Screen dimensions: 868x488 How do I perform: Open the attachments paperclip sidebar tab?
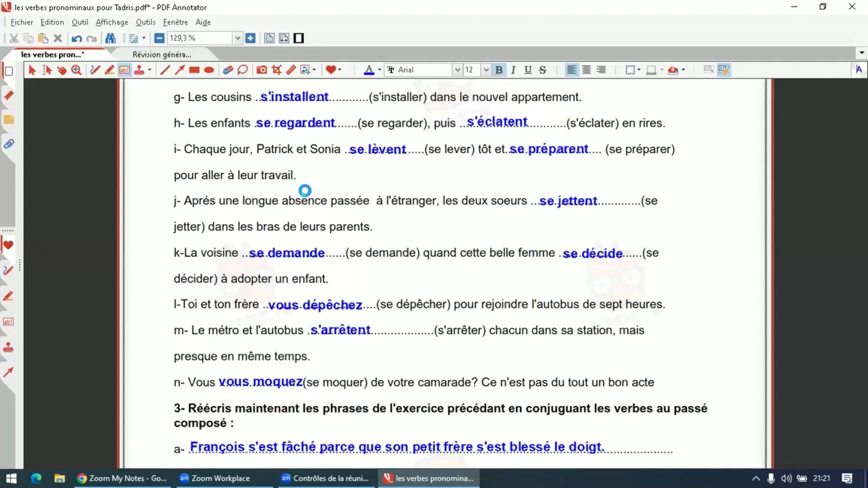[x=9, y=144]
